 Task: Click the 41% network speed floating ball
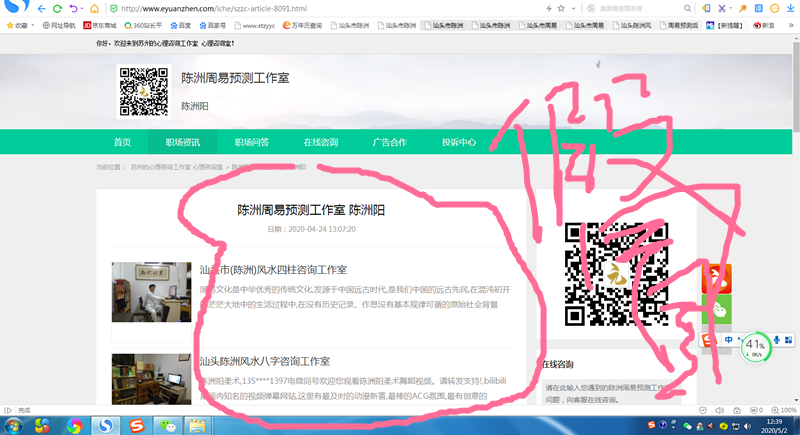pos(756,348)
